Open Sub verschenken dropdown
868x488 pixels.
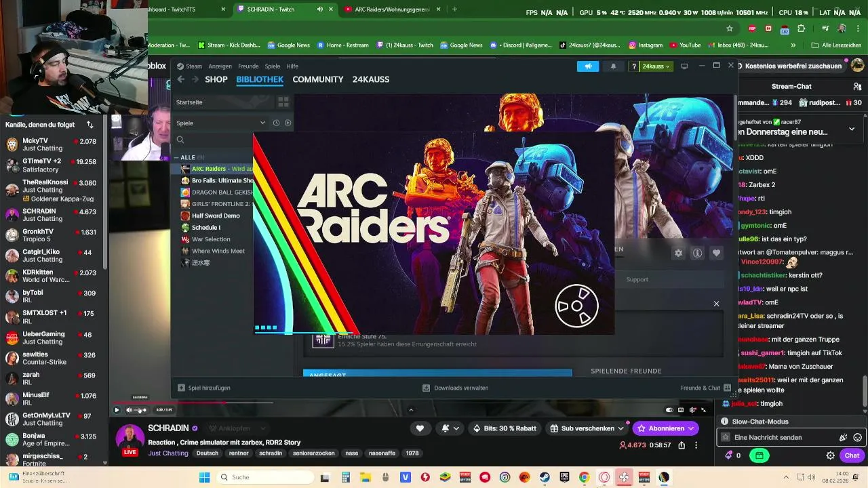pos(620,428)
